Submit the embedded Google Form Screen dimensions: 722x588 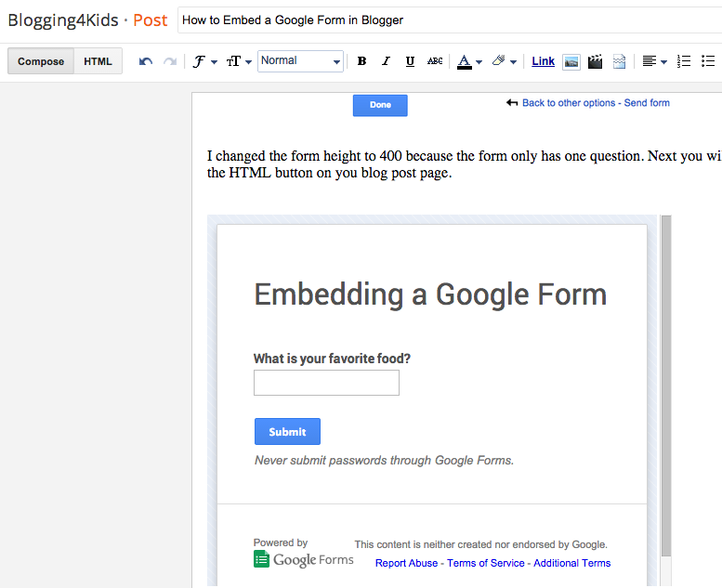(287, 431)
